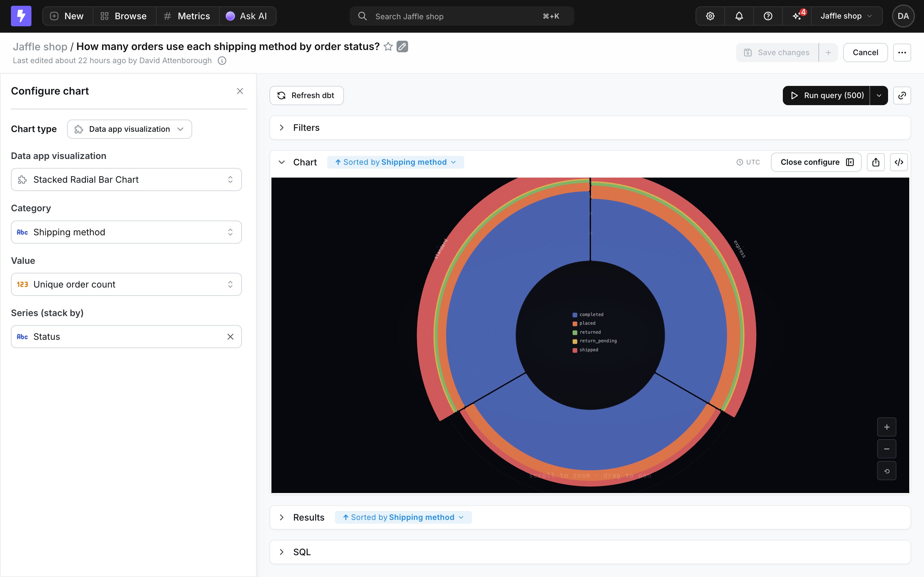Clear the Status series field
This screenshot has height=577, width=924.
coord(230,337)
